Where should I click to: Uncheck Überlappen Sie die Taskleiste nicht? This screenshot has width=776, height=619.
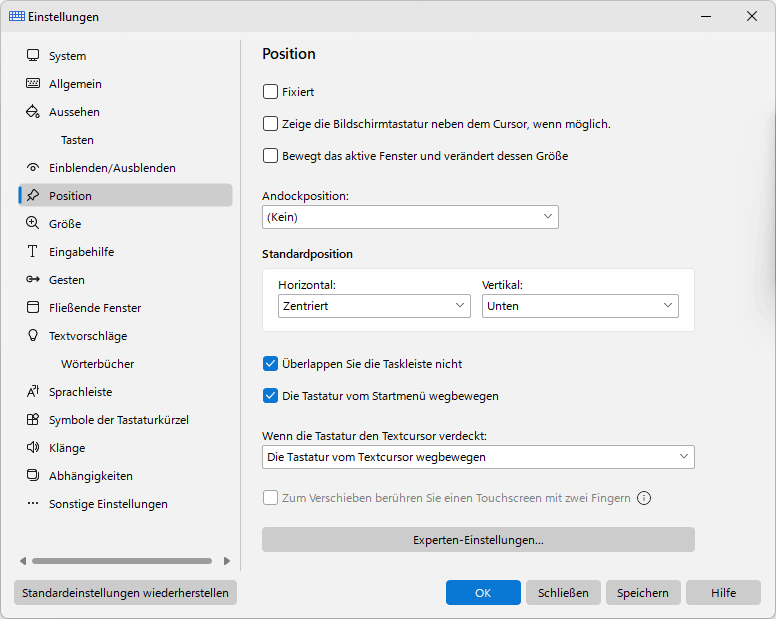(270, 364)
